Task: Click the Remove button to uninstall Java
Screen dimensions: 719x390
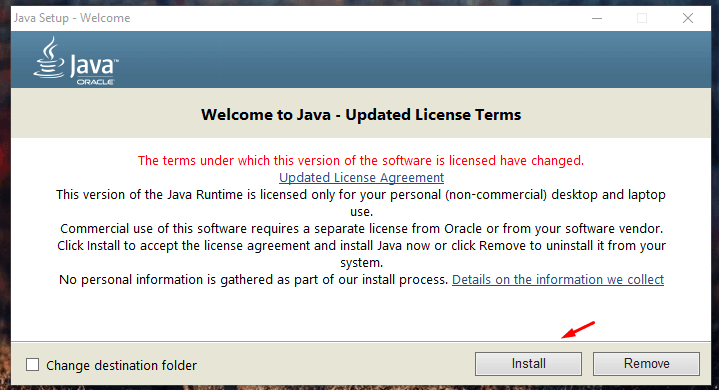Action: click(x=647, y=364)
